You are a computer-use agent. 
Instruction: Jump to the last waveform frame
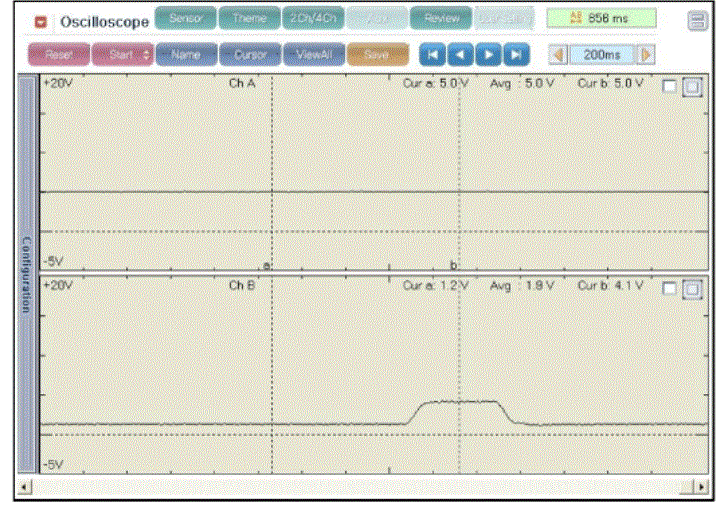click(x=516, y=54)
